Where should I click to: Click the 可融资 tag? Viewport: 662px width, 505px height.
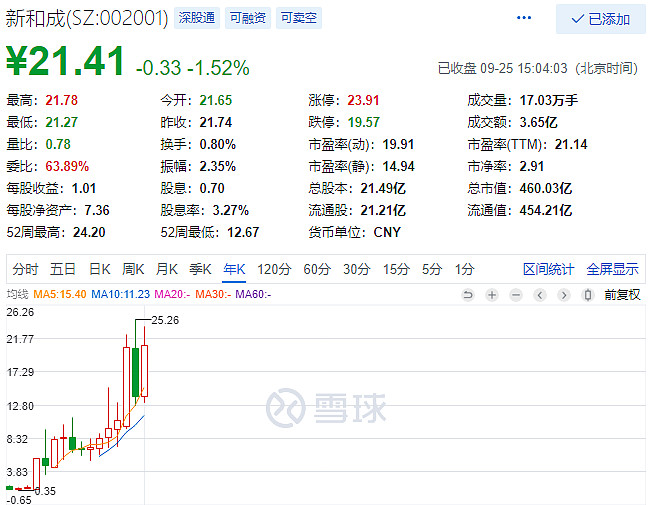248,18
